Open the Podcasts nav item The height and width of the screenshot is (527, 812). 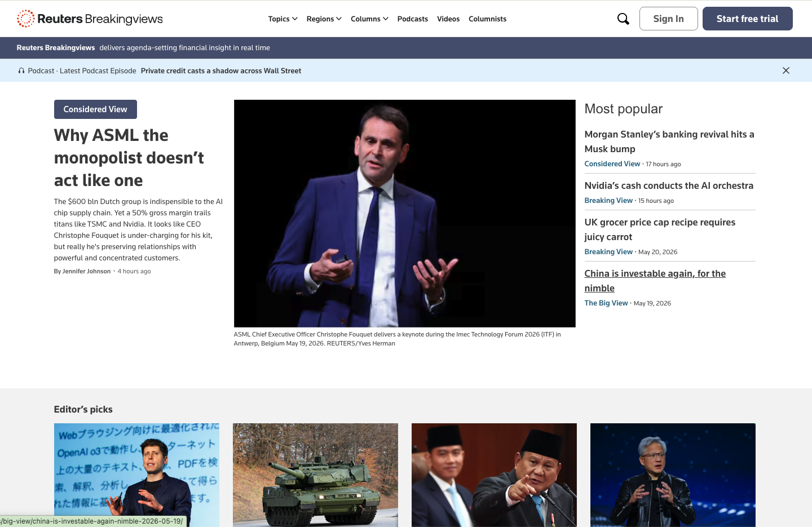click(413, 19)
